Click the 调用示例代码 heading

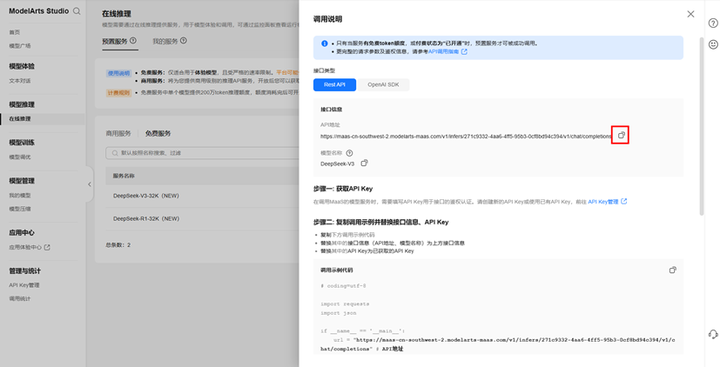[x=337, y=270]
